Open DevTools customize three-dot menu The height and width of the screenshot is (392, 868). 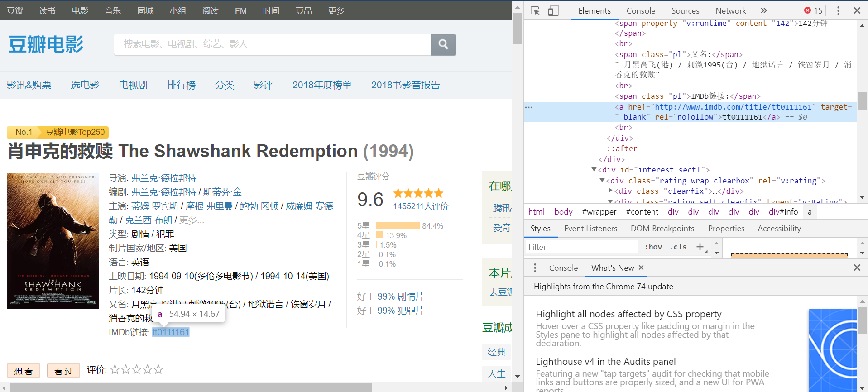pyautogui.click(x=838, y=10)
